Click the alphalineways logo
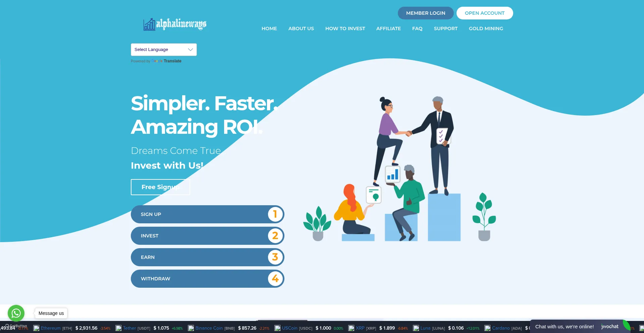 174,24
